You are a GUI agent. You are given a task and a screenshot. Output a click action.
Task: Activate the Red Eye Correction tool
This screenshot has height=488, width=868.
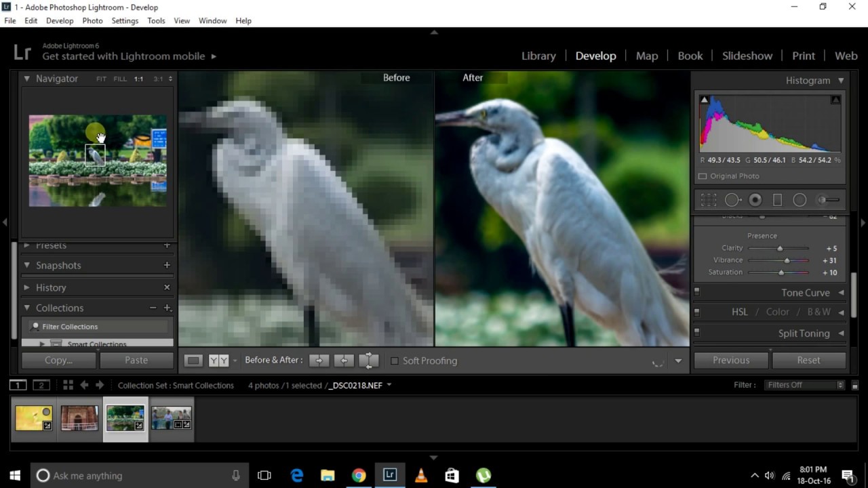755,200
